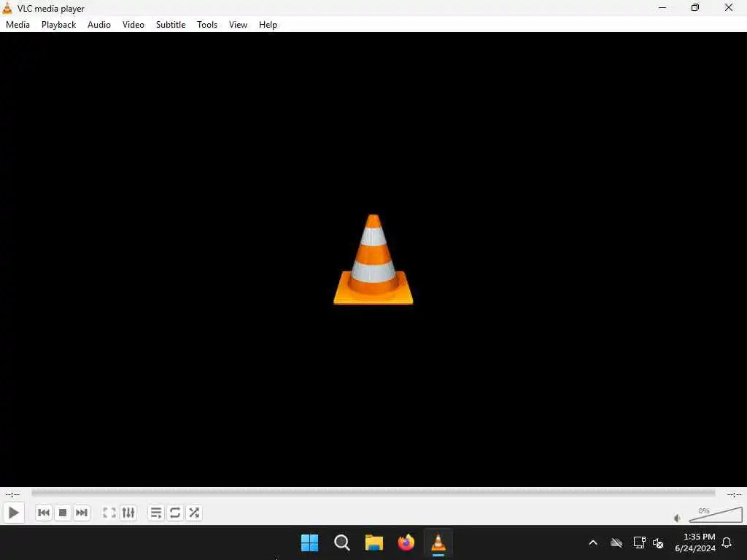747x560 pixels.
Task: Click OneDrive cloud tray icon
Action: pos(616,542)
